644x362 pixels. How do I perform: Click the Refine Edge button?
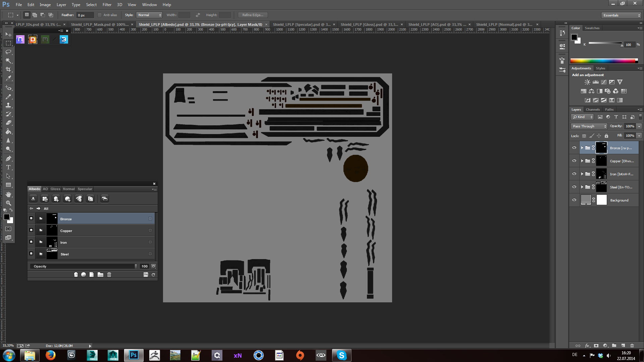click(253, 15)
